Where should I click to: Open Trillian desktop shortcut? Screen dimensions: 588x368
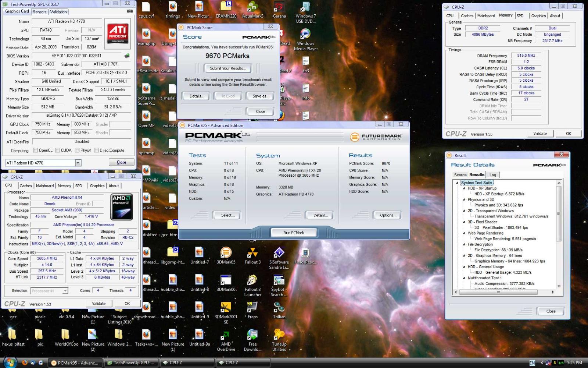pyautogui.click(x=279, y=310)
